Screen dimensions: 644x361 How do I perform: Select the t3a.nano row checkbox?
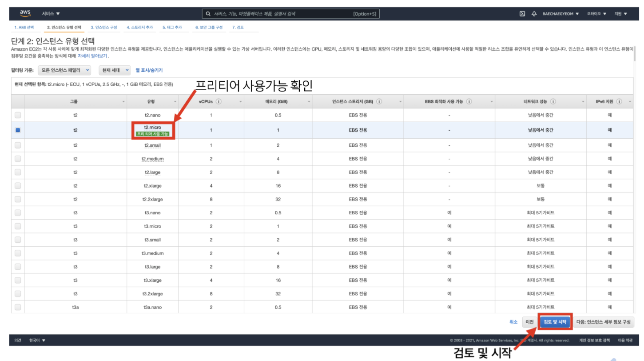click(18, 307)
